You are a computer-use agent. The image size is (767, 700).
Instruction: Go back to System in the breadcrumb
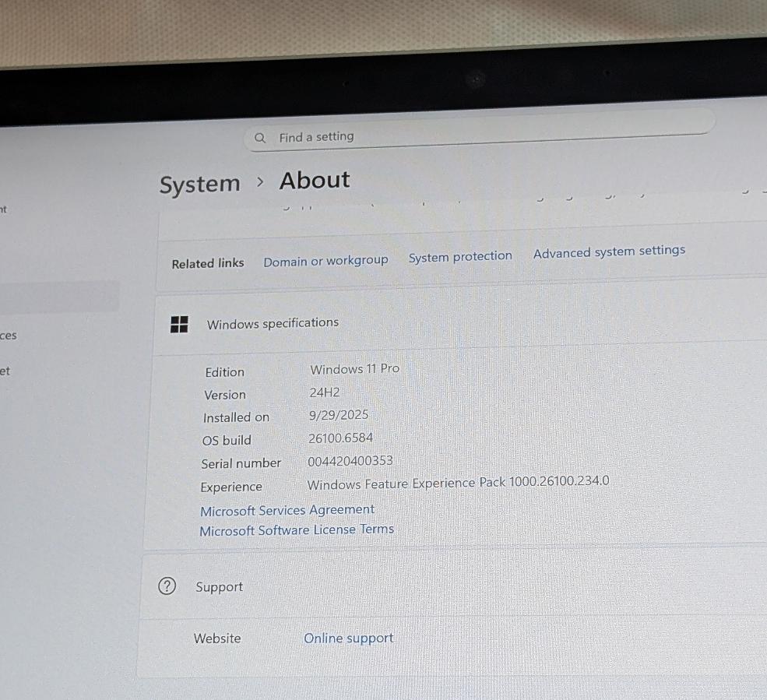pyautogui.click(x=200, y=185)
